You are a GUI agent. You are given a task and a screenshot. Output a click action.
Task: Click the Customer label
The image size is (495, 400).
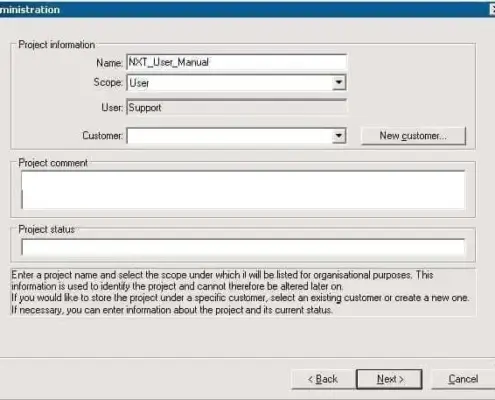(102, 136)
